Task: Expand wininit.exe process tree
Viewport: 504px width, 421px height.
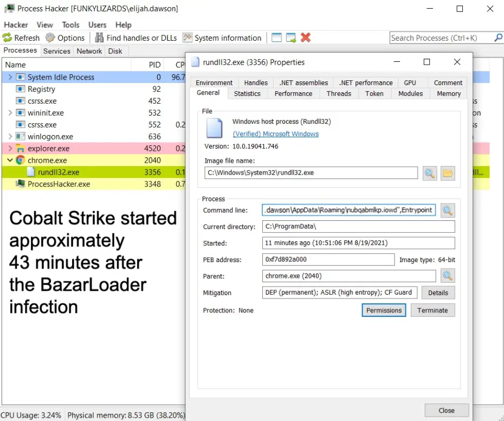Action: 10,113
